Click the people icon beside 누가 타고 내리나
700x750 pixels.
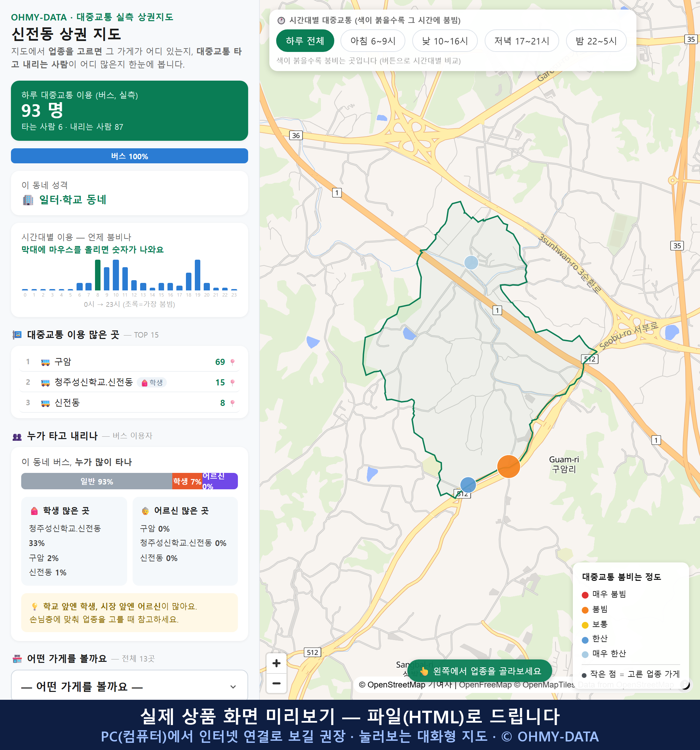pos(17,436)
